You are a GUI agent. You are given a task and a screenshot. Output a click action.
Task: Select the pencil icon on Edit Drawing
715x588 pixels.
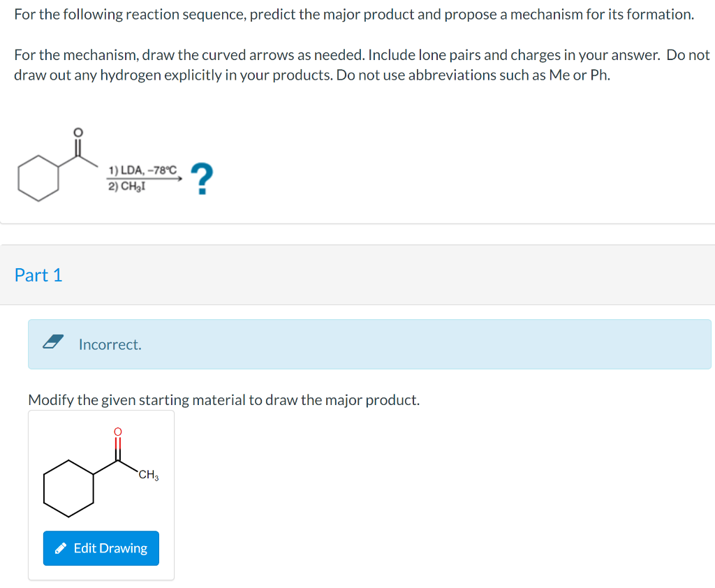pyautogui.click(x=63, y=548)
